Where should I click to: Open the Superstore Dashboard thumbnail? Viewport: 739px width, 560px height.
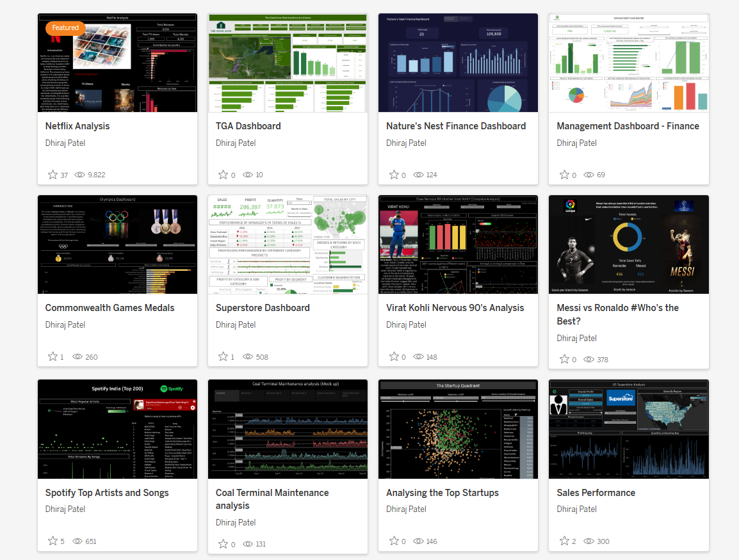coord(288,244)
